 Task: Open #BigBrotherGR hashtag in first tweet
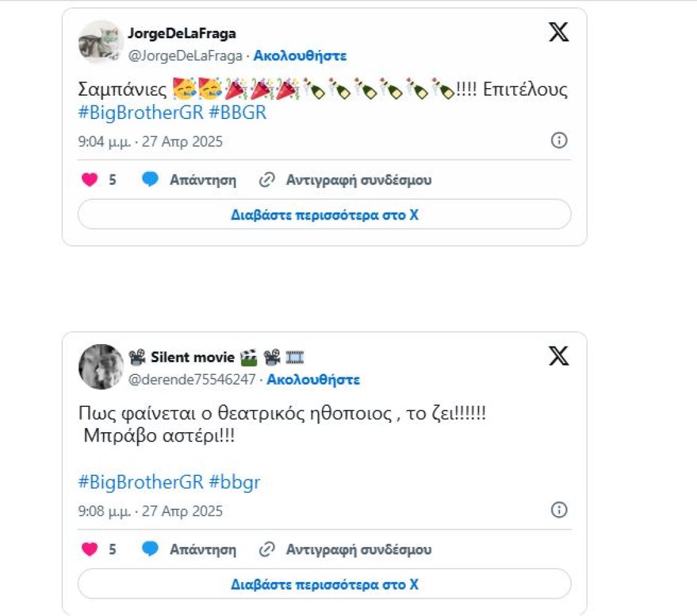[x=141, y=113]
